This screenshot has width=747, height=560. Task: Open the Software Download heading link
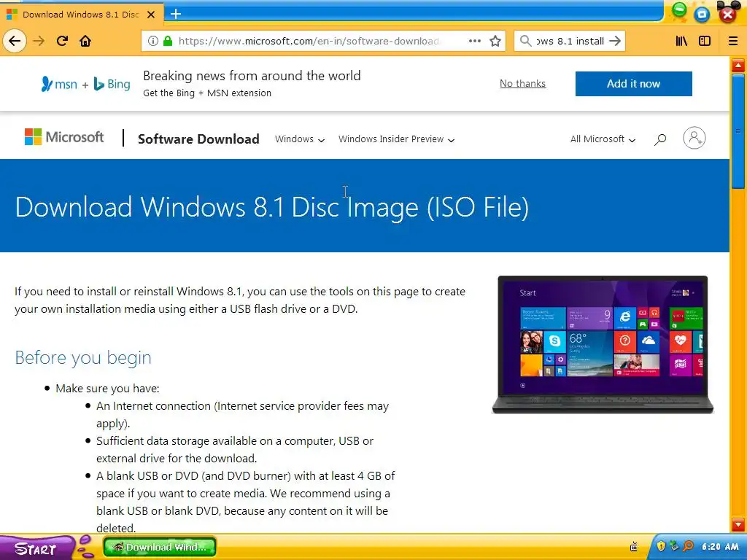point(198,139)
